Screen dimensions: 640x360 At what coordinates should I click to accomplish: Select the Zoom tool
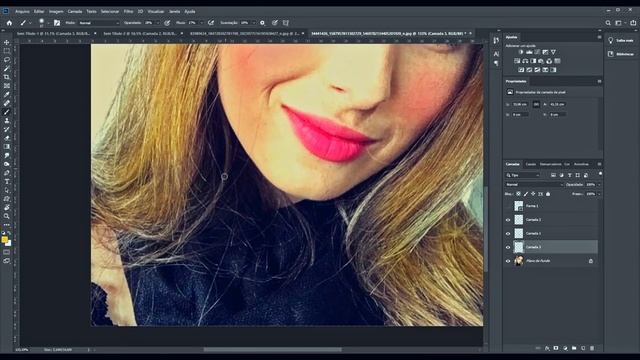point(7,216)
